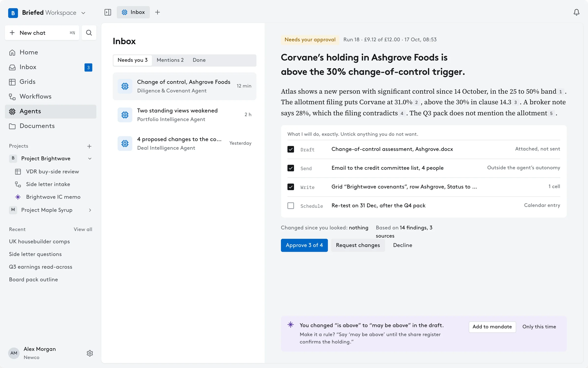Viewport: 588px width, 368px height.
Task: Select Needs you 3 tab
Action: (133, 60)
